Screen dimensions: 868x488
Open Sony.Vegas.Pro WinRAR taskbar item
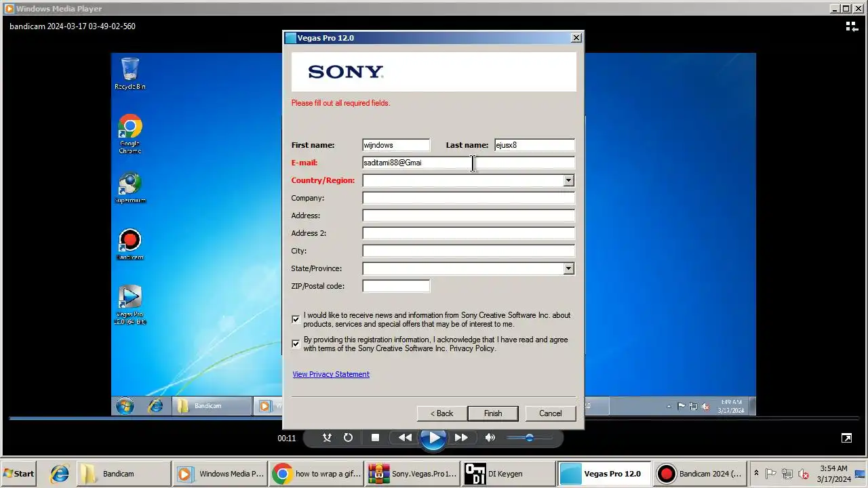click(413, 474)
